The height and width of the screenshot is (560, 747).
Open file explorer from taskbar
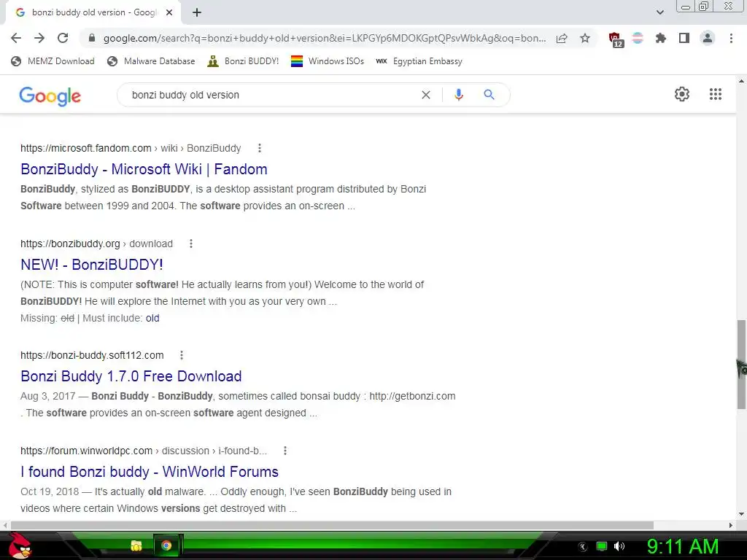[136, 545]
